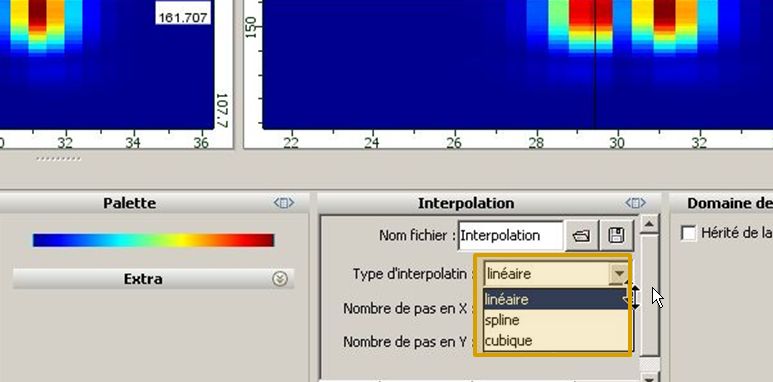Click the Nom fichier text field
Viewport: 773px width, 382px height.
click(x=511, y=236)
